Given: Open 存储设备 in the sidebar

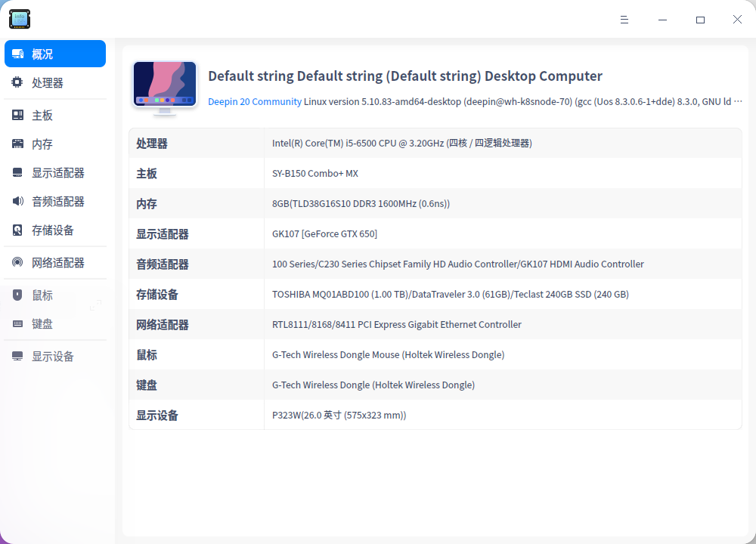Looking at the screenshot, I should pos(55,230).
